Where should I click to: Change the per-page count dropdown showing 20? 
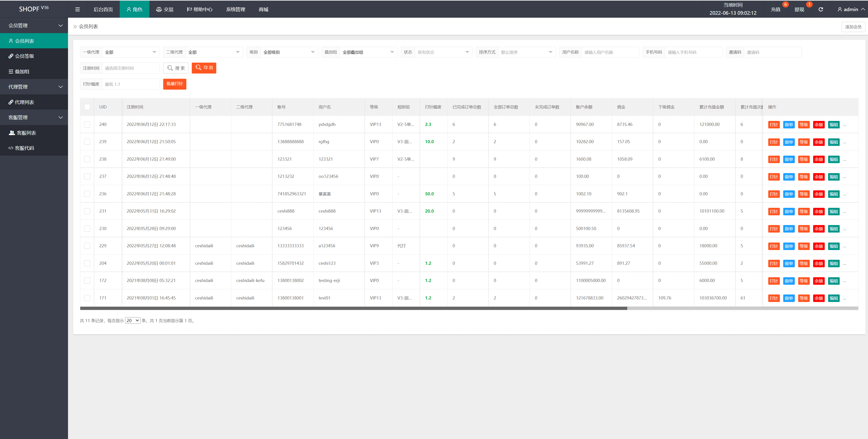(x=132, y=321)
